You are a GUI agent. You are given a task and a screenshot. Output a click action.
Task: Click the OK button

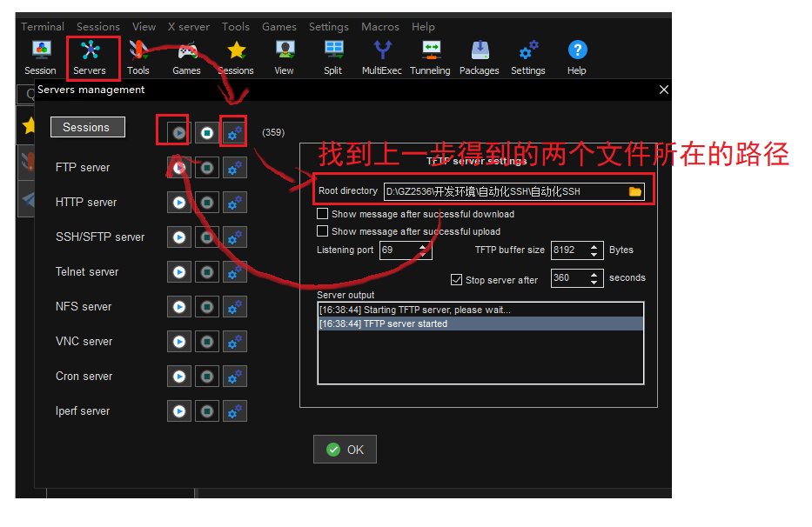345,450
